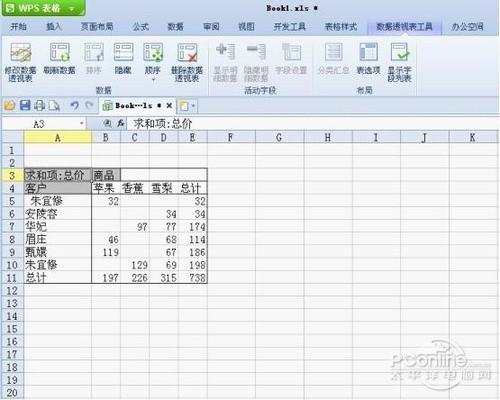Click the save icon in quick toolbar

pyautogui.click(x=25, y=106)
